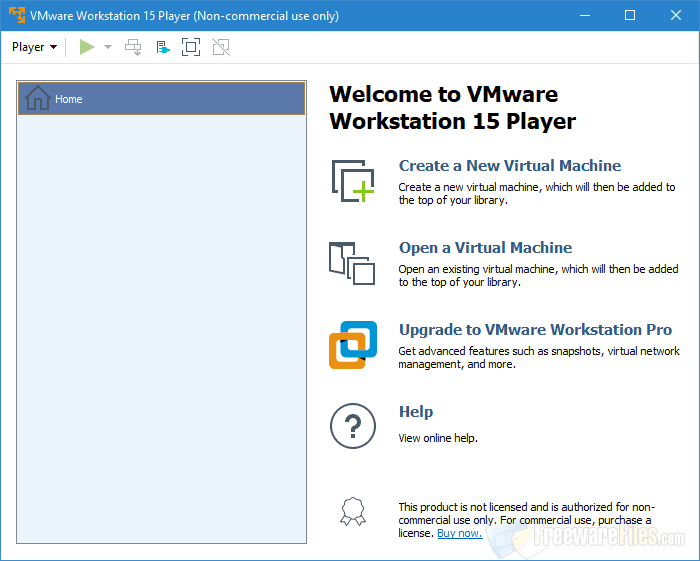The image size is (700, 561).
Task: Open the Player menu dropdown
Action: tap(34, 47)
